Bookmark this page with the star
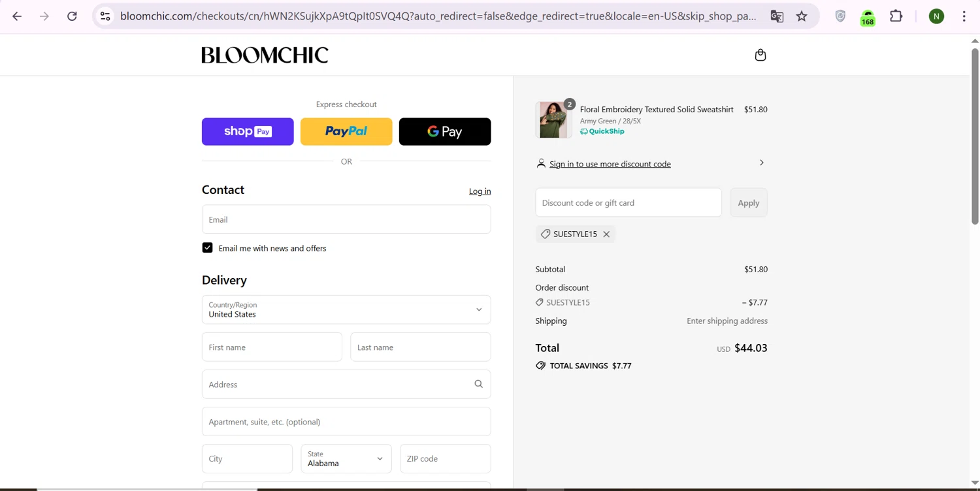Viewport: 980px width, 491px height. coord(802,16)
